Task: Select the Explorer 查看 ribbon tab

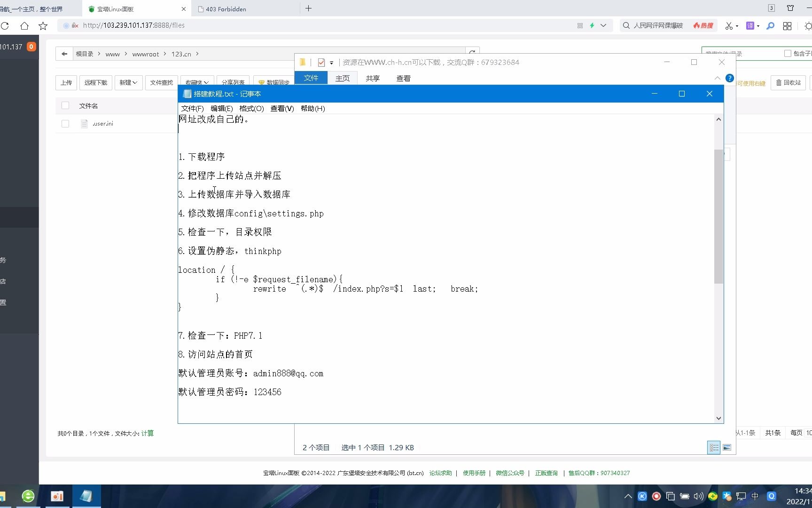Action: (403, 79)
